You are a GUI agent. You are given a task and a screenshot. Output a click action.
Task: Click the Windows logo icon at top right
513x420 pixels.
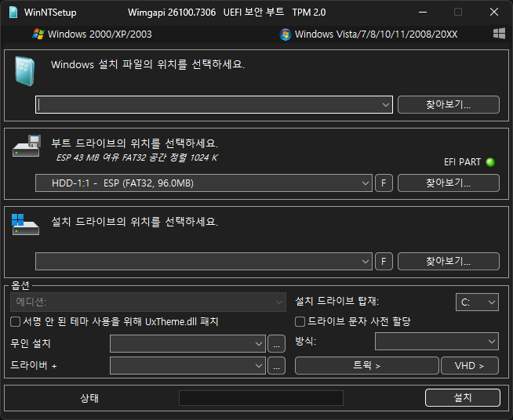pyautogui.click(x=499, y=34)
